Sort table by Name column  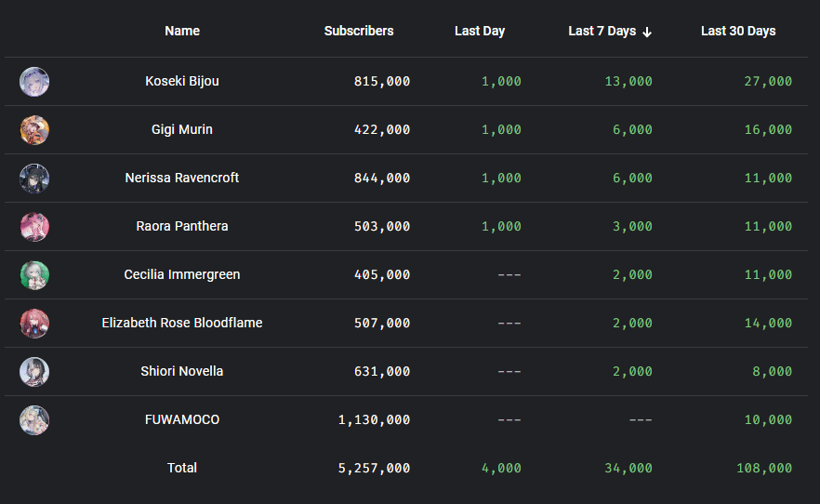[x=182, y=31]
